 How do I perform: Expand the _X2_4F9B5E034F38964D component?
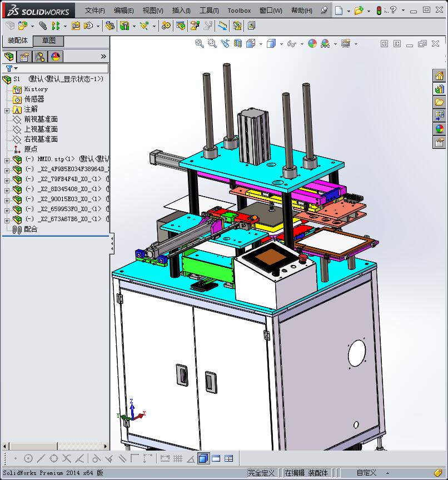pos(7,171)
